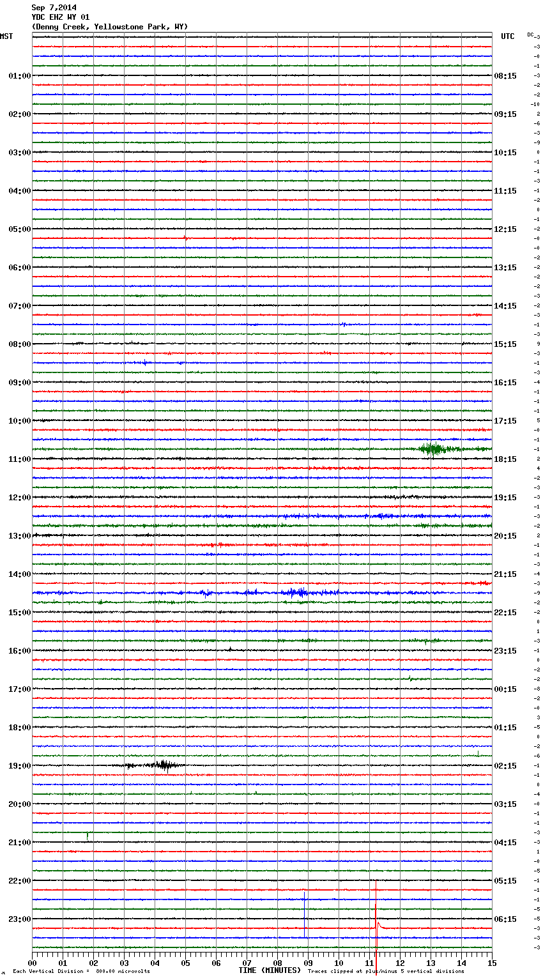543x980 pixels.
Task: Click the 03:15 UTC time label
Action: tap(505, 804)
